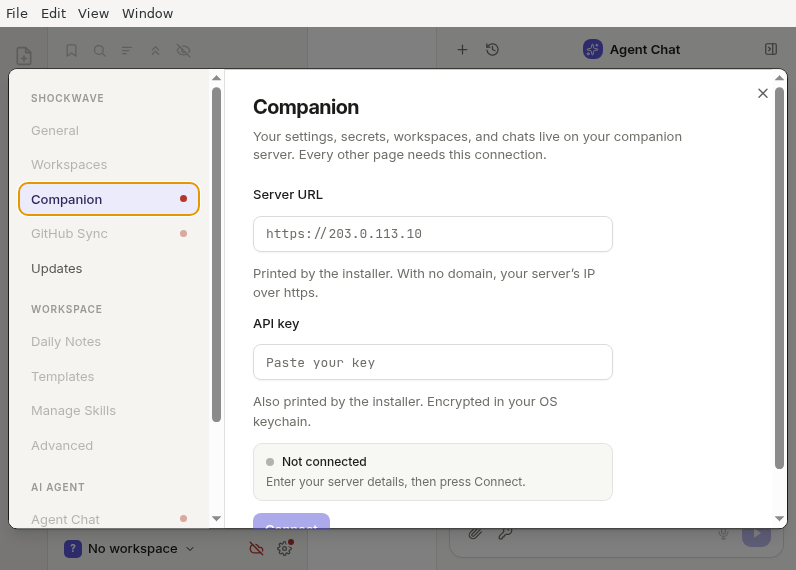
Task: Open the GitHub Sync settings page
Action: (x=109, y=233)
